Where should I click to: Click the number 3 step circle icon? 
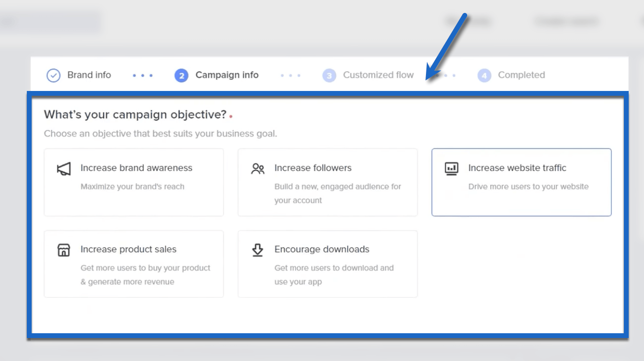pos(330,75)
